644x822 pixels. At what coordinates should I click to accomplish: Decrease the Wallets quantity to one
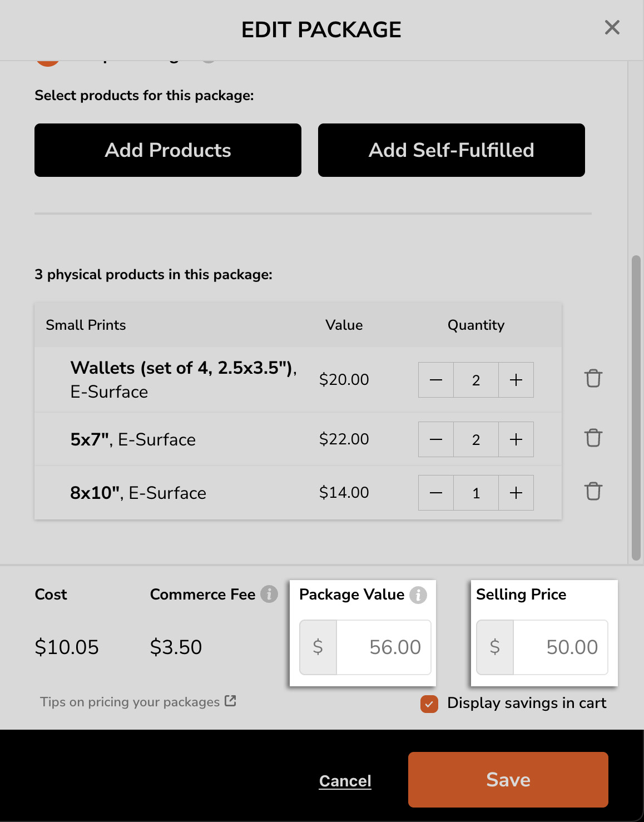(435, 380)
